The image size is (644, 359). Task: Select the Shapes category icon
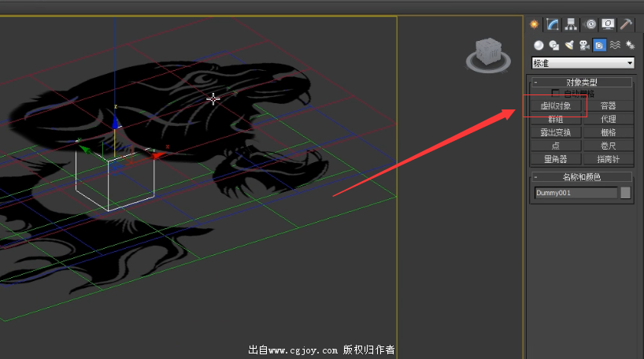[x=553, y=46]
